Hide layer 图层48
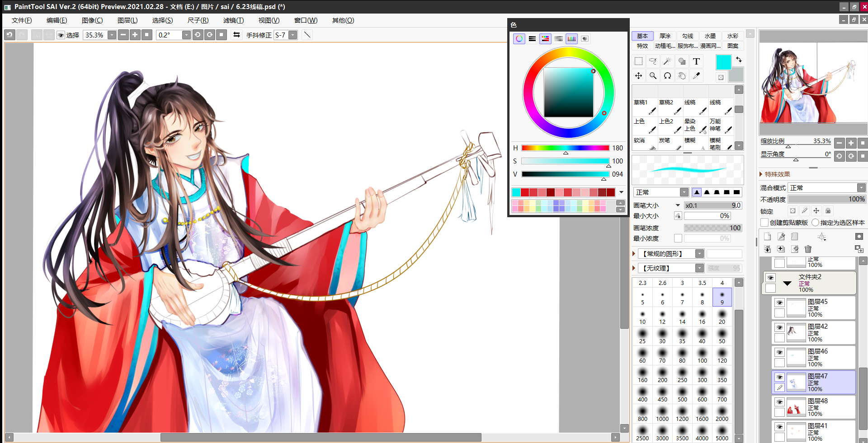This screenshot has height=443, width=868. click(779, 402)
